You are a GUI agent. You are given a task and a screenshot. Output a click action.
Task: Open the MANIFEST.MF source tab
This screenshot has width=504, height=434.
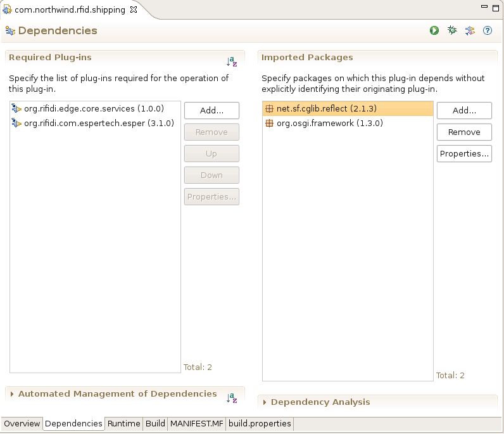[x=197, y=423]
